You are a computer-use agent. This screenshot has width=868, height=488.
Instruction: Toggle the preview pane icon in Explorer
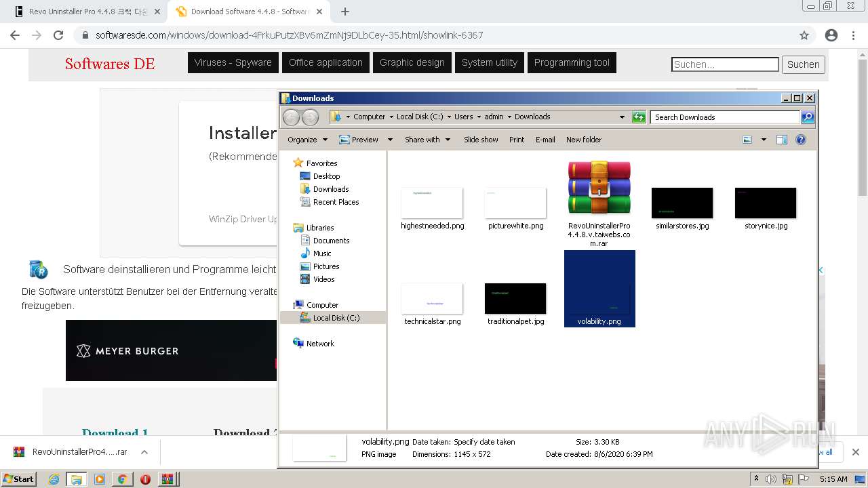pyautogui.click(x=782, y=140)
